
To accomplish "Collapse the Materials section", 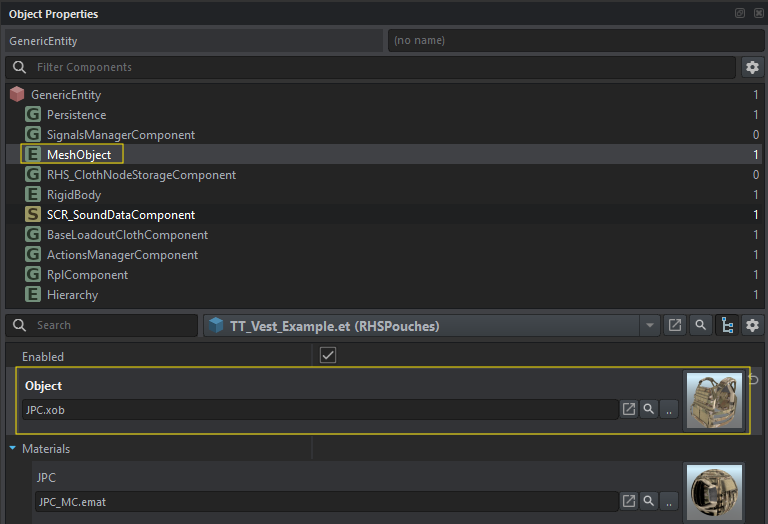I will pos(13,449).
